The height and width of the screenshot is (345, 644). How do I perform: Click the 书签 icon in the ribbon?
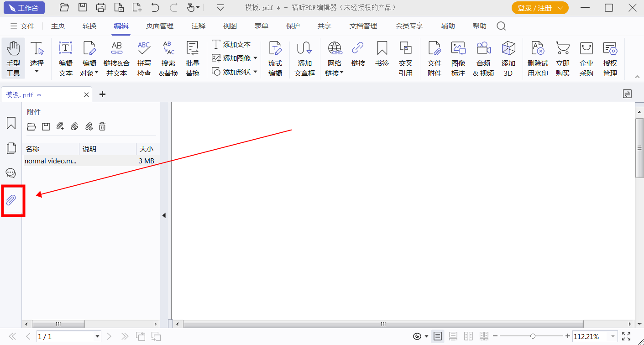tap(382, 58)
